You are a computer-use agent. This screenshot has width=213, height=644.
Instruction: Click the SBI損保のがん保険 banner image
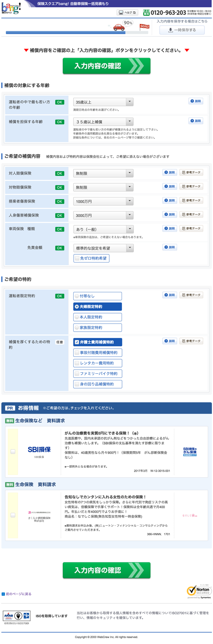(190, 451)
